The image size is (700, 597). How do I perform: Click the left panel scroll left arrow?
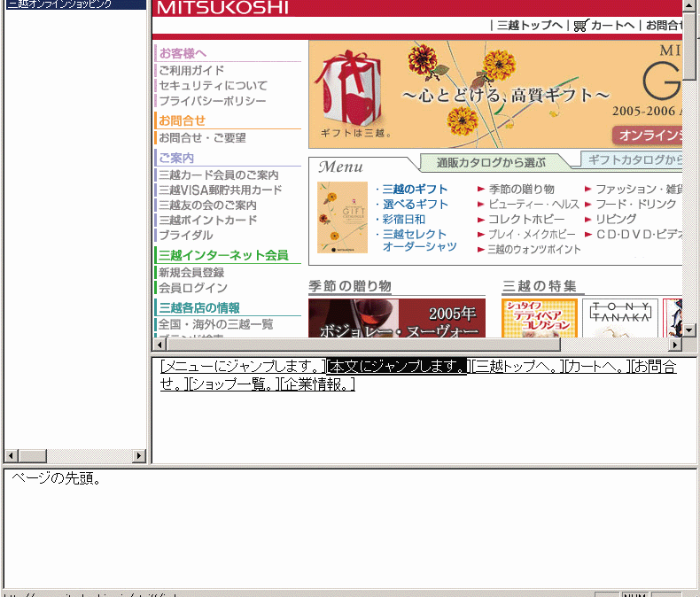tap(12, 455)
